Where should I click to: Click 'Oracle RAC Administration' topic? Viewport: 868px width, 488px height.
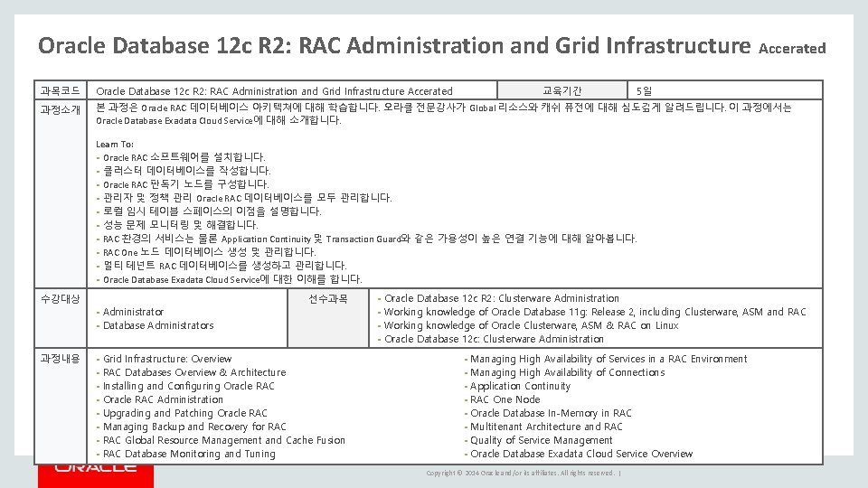point(163,399)
